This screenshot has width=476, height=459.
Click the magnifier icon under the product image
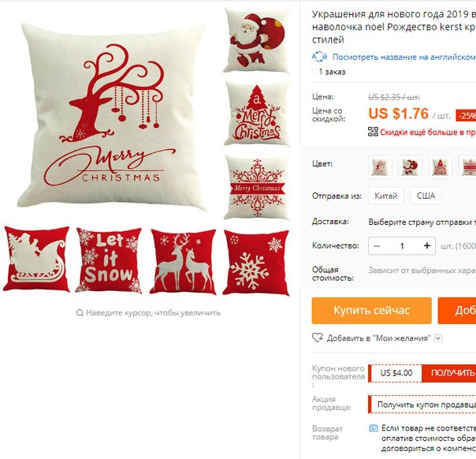click(80, 312)
